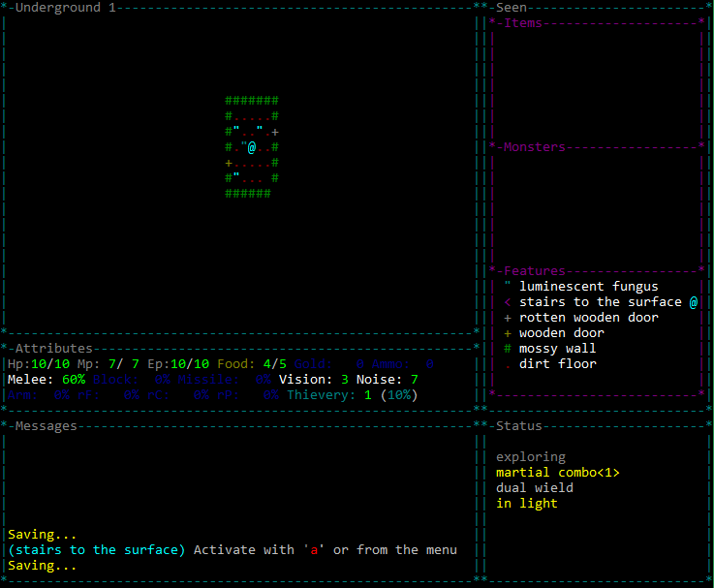The width and height of the screenshot is (714, 588).
Task: Click the red 'a' hotkey in the message
Action: tap(314, 550)
